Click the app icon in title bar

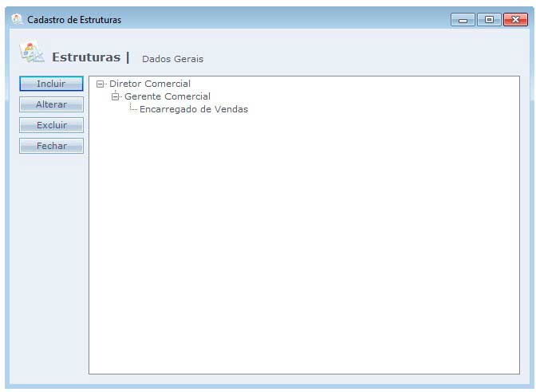point(17,19)
